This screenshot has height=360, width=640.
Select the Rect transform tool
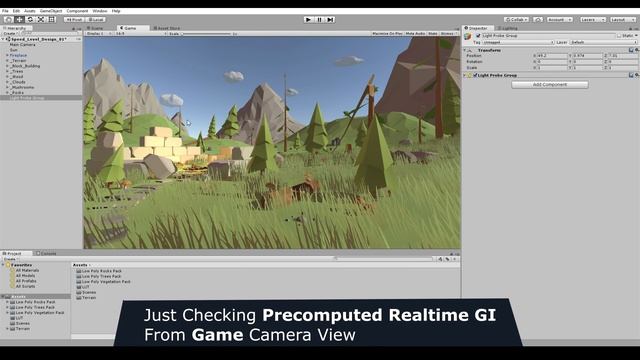pyautogui.click(x=51, y=20)
